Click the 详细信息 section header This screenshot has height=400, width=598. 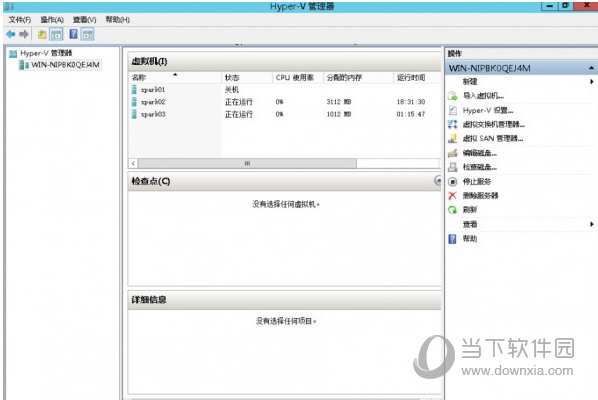pyautogui.click(x=285, y=300)
